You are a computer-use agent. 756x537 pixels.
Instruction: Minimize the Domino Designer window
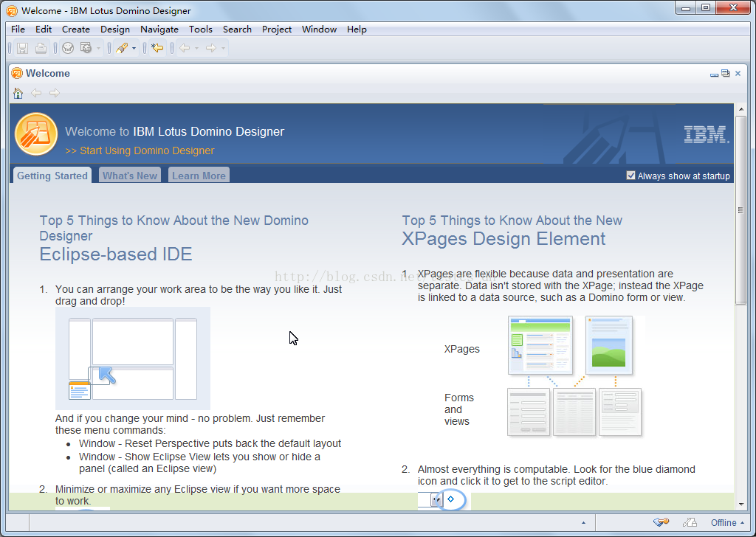coord(686,7)
